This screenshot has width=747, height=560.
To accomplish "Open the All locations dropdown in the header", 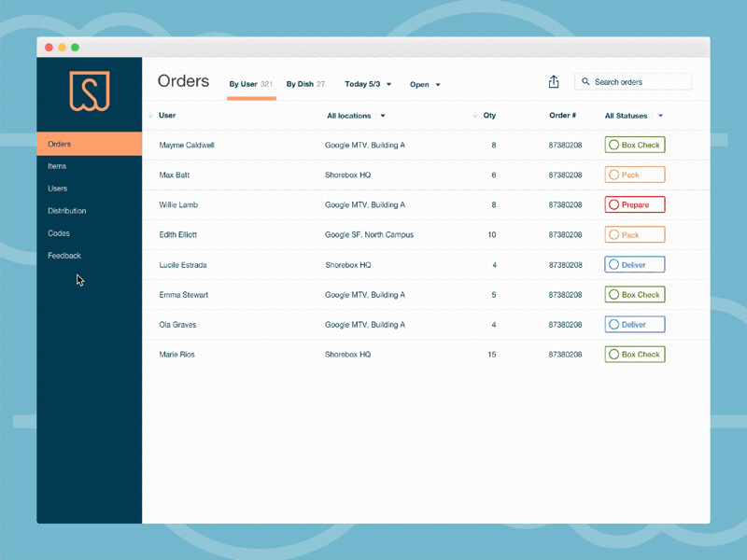I will click(355, 115).
